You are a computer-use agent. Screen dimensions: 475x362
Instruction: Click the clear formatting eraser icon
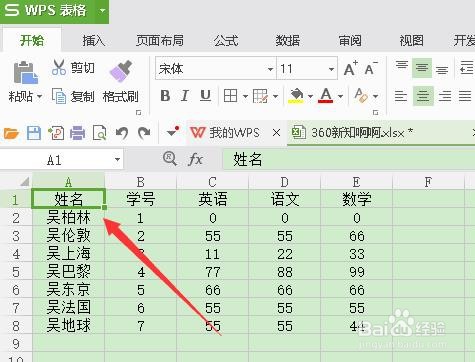pos(360,95)
